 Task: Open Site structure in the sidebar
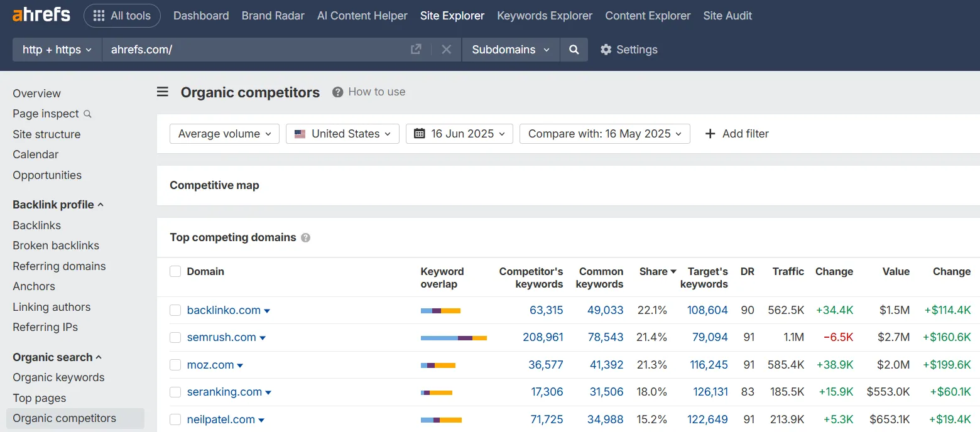click(46, 134)
